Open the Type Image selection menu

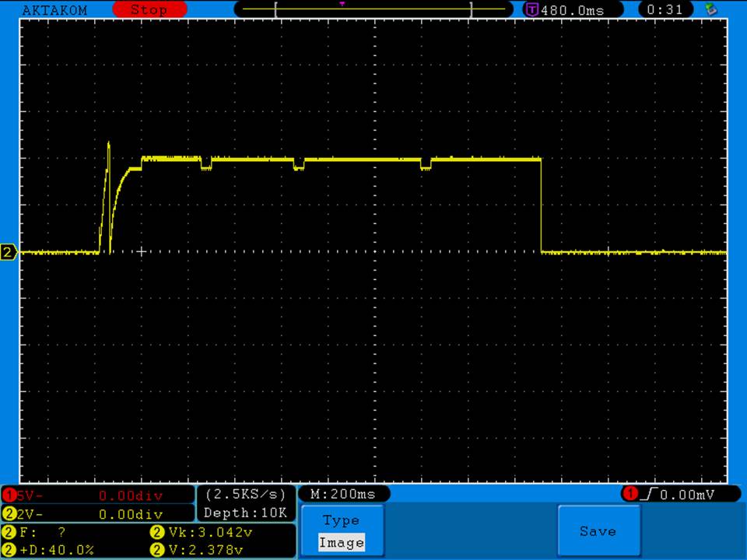342,532
